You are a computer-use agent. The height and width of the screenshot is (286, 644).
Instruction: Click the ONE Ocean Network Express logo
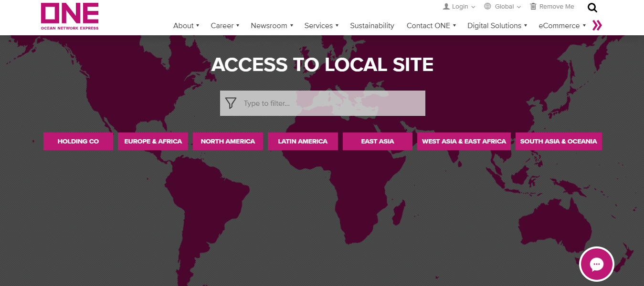[70, 16]
